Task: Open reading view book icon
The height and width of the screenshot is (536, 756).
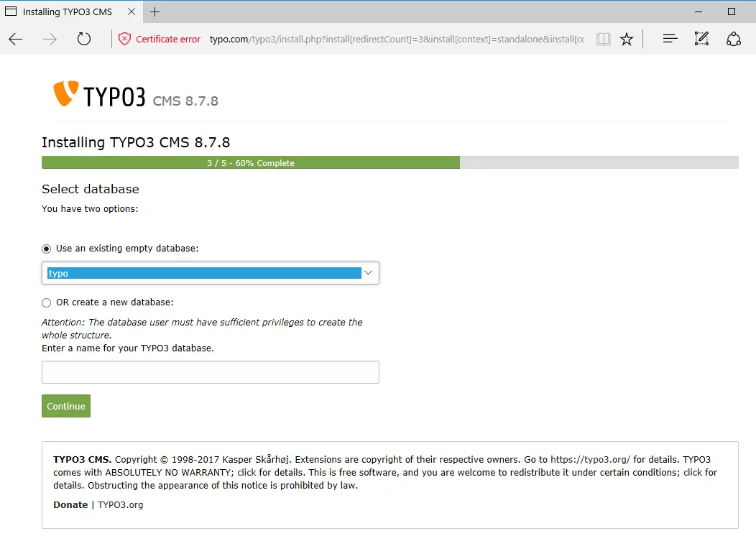Action: pyautogui.click(x=603, y=39)
